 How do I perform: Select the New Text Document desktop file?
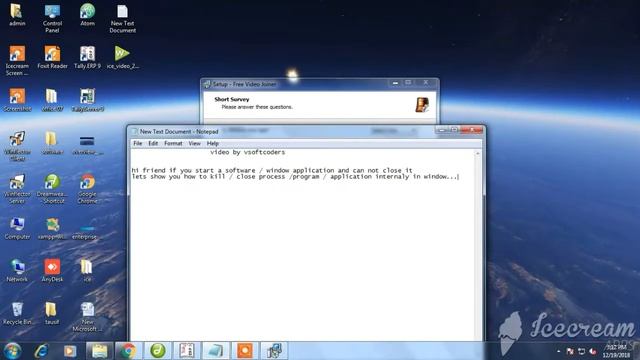(x=122, y=18)
